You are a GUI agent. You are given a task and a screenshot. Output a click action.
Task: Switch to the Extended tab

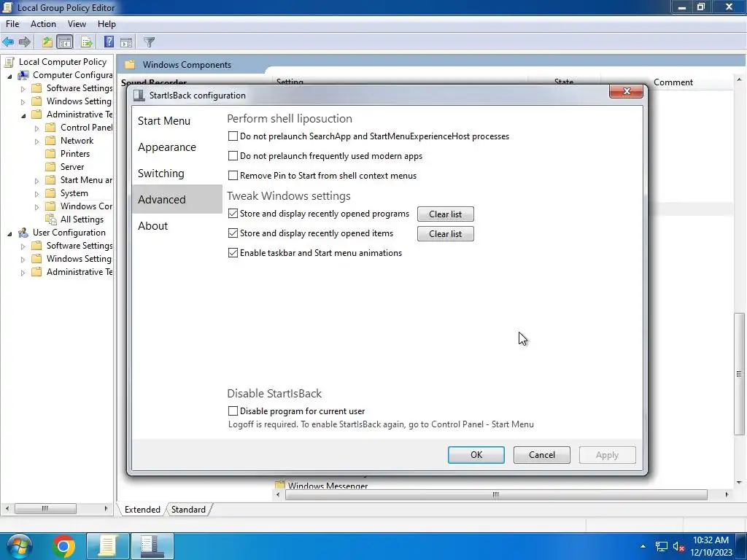142,510
